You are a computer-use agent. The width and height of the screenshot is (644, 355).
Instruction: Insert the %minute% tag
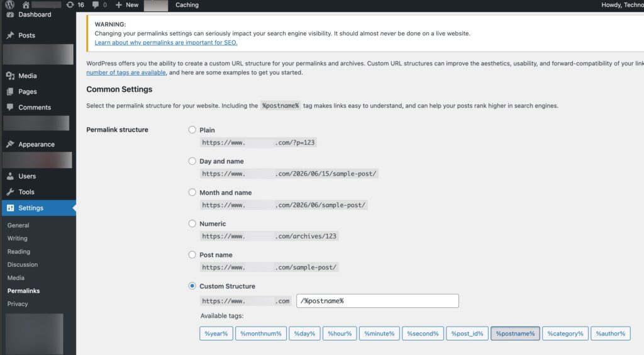pyautogui.click(x=379, y=334)
